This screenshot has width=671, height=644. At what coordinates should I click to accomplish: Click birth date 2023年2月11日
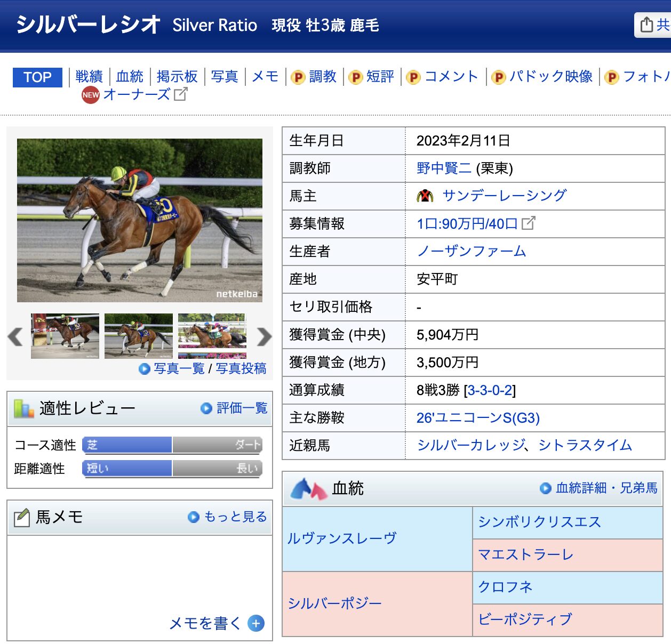[x=463, y=141]
